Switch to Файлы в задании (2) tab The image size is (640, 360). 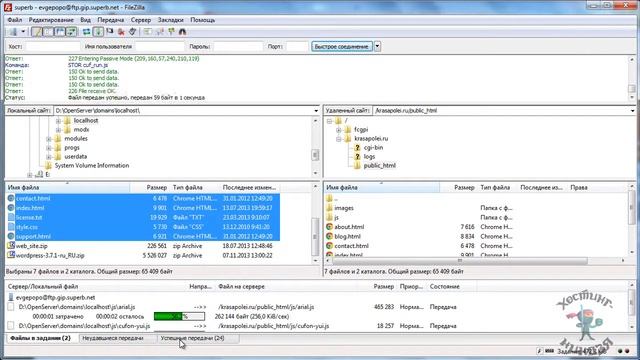pos(40,338)
